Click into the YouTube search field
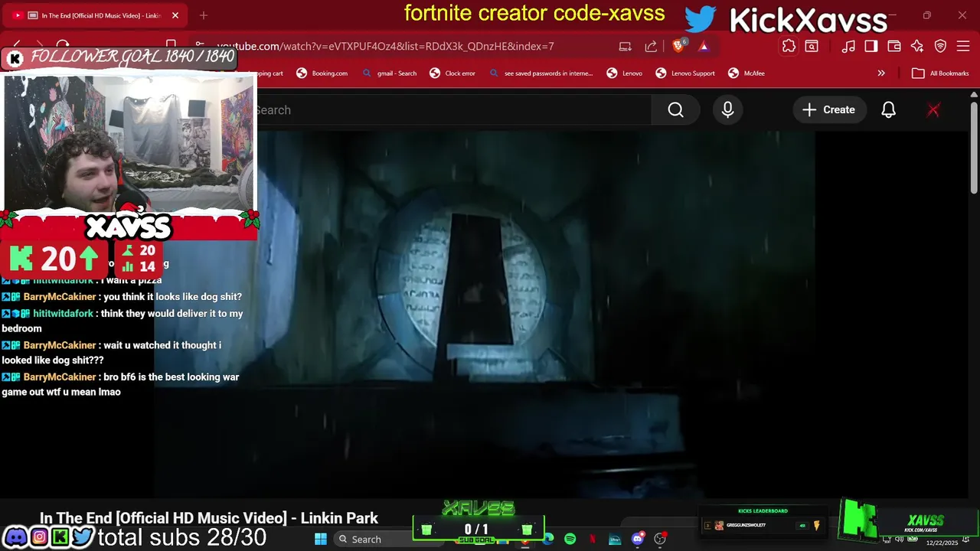Image resolution: width=980 pixels, height=551 pixels. [x=453, y=110]
